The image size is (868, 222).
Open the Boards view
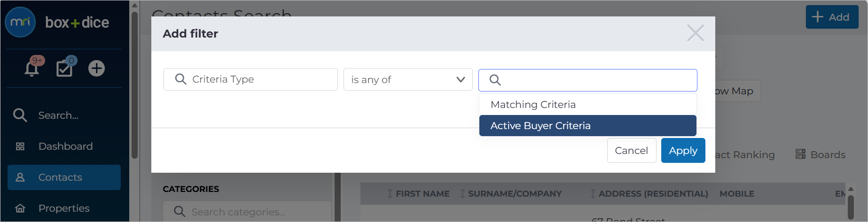pyautogui.click(x=820, y=154)
